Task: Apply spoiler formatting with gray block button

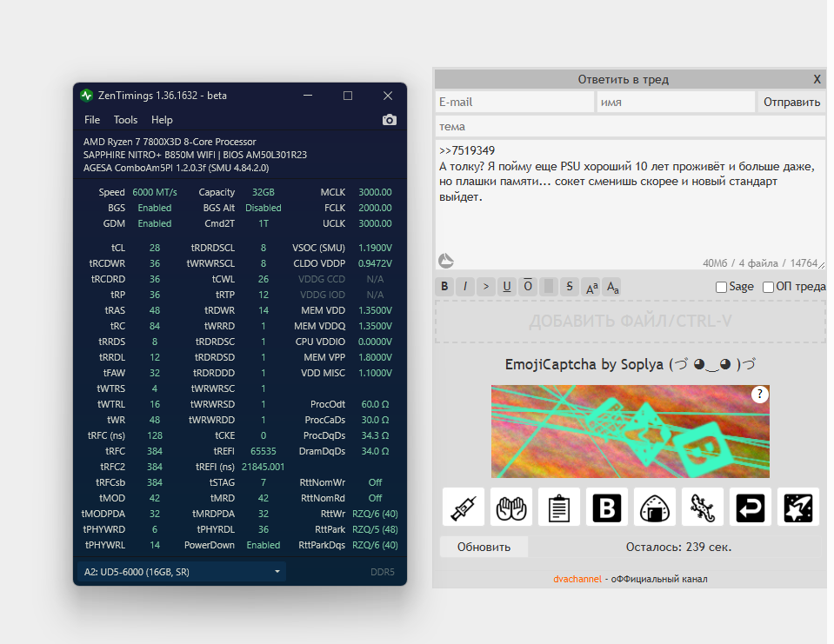Action: point(549,287)
